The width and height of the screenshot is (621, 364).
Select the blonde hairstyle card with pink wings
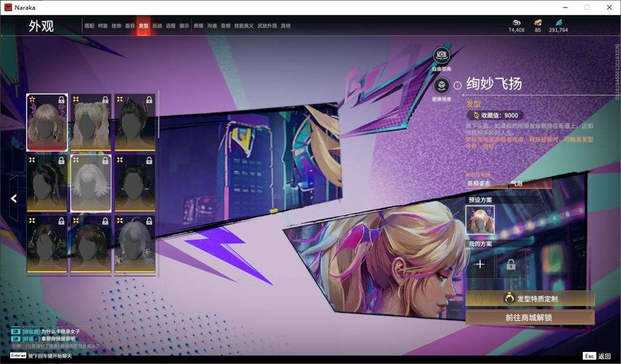click(47, 122)
